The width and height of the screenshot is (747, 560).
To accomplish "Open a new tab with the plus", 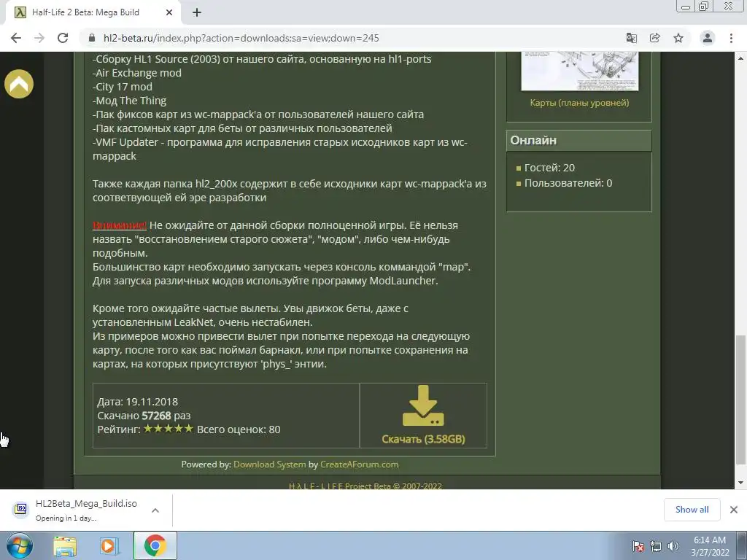I will [197, 13].
